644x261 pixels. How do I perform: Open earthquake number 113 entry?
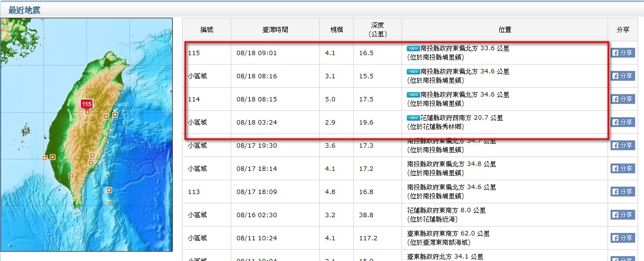pos(193,192)
